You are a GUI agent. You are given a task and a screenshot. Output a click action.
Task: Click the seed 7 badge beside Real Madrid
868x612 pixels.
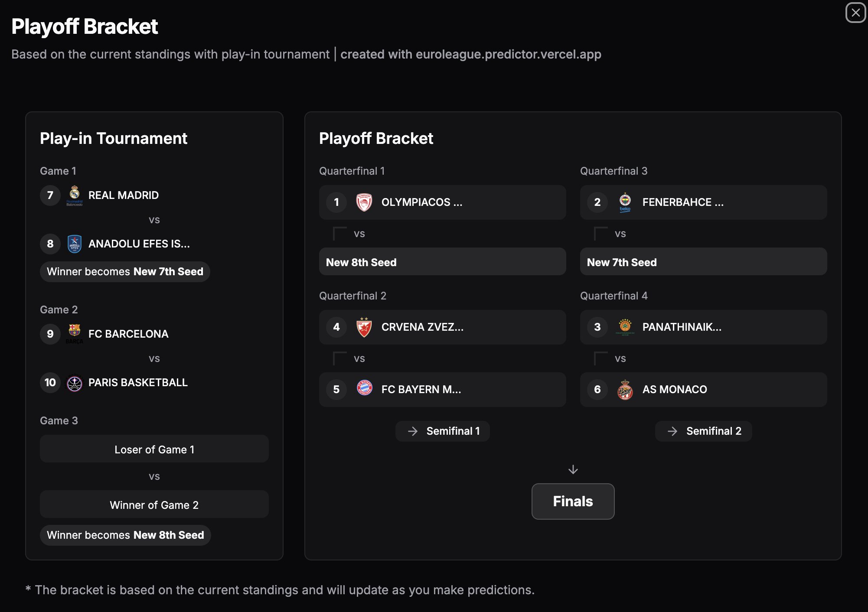click(50, 195)
